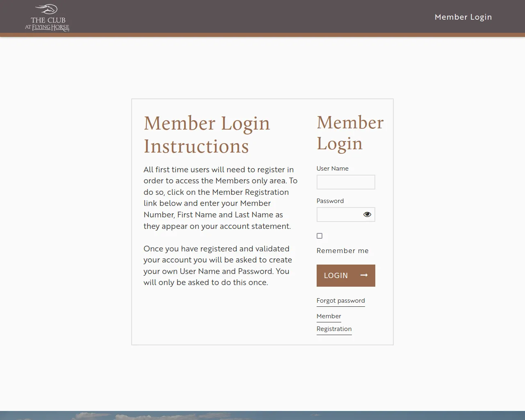Image resolution: width=525 pixels, height=420 pixels.
Task: Open the Forgot password link
Action: pos(340,301)
